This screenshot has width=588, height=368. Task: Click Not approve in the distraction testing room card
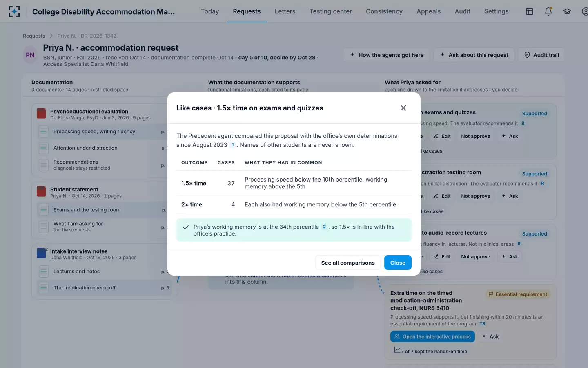(476, 196)
